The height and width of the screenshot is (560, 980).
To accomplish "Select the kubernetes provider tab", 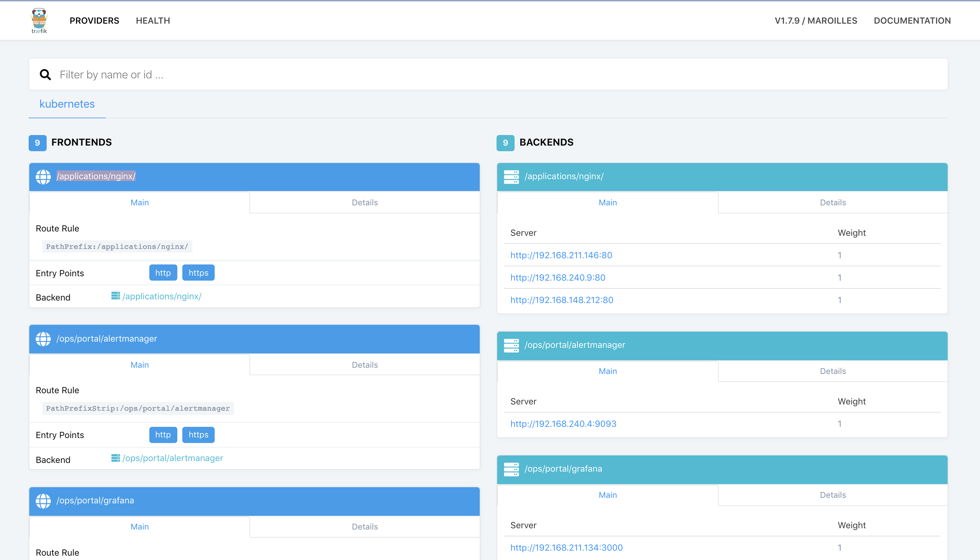I will pos(67,104).
